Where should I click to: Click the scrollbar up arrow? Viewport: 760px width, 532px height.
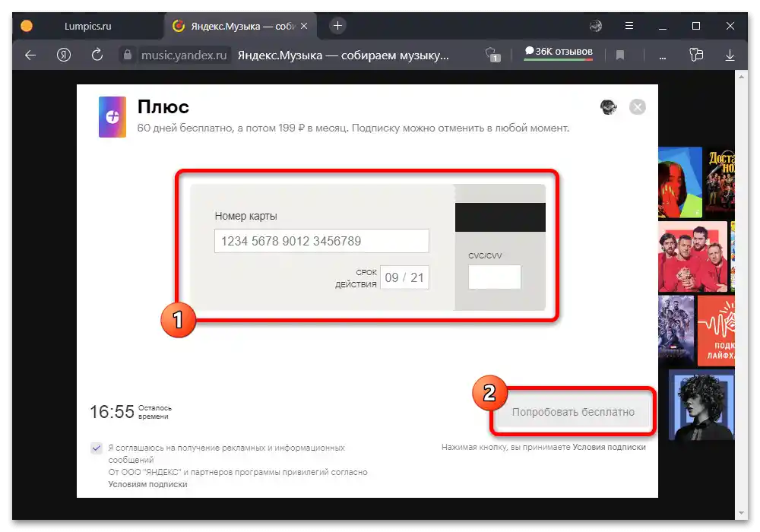click(741, 77)
